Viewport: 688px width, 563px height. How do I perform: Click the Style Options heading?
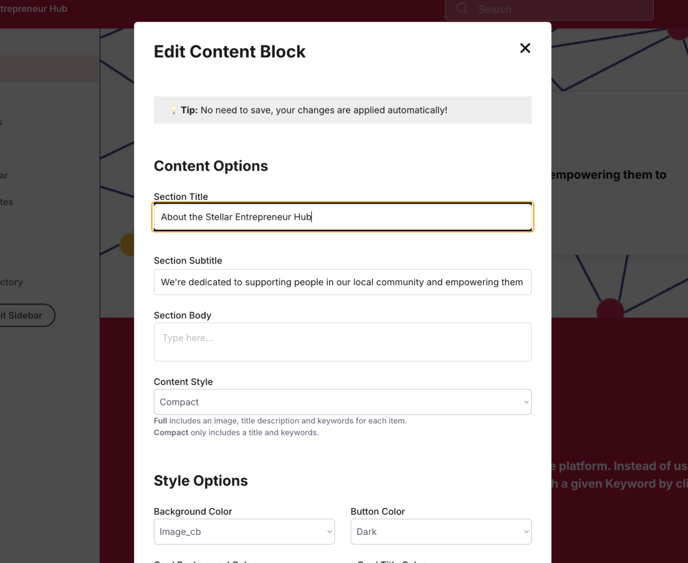(x=201, y=481)
